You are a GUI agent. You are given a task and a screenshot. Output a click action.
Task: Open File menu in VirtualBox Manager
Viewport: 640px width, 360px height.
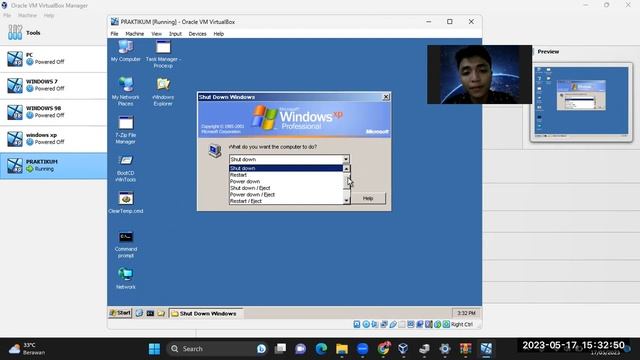pyautogui.click(x=7, y=16)
